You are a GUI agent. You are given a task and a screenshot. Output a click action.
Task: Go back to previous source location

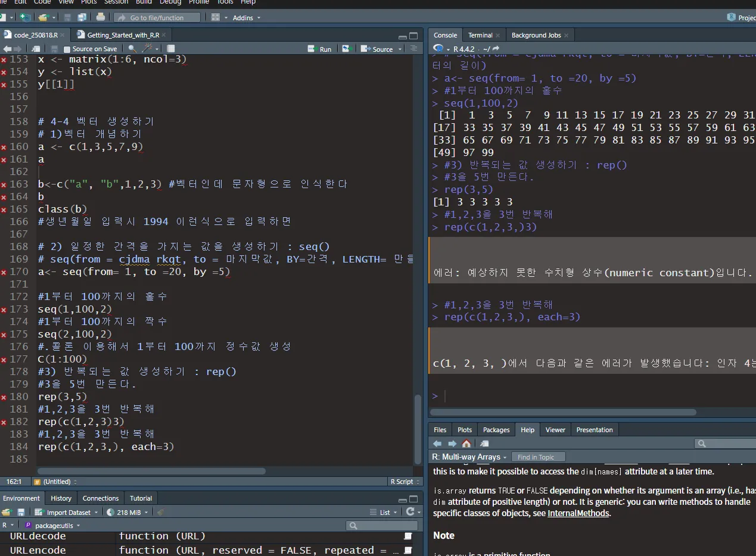pyautogui.click(x=7, y=49)
